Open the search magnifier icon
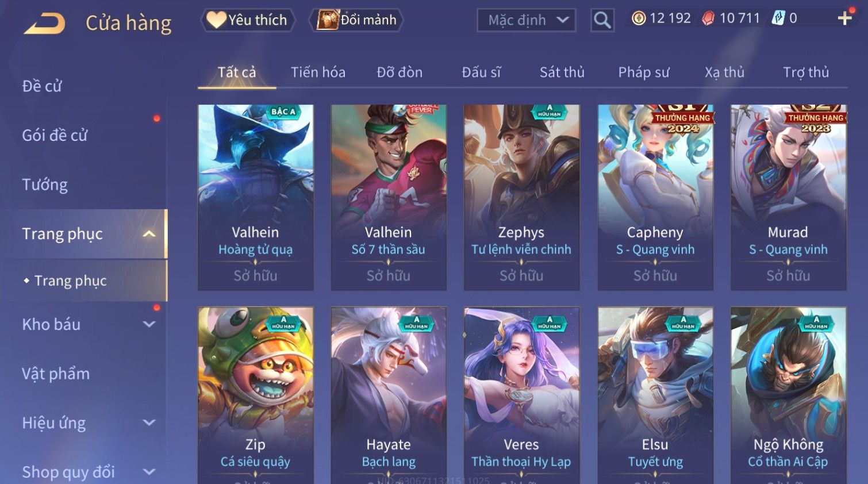This screenshot has width=868, height=484. (x=602, y=20)
